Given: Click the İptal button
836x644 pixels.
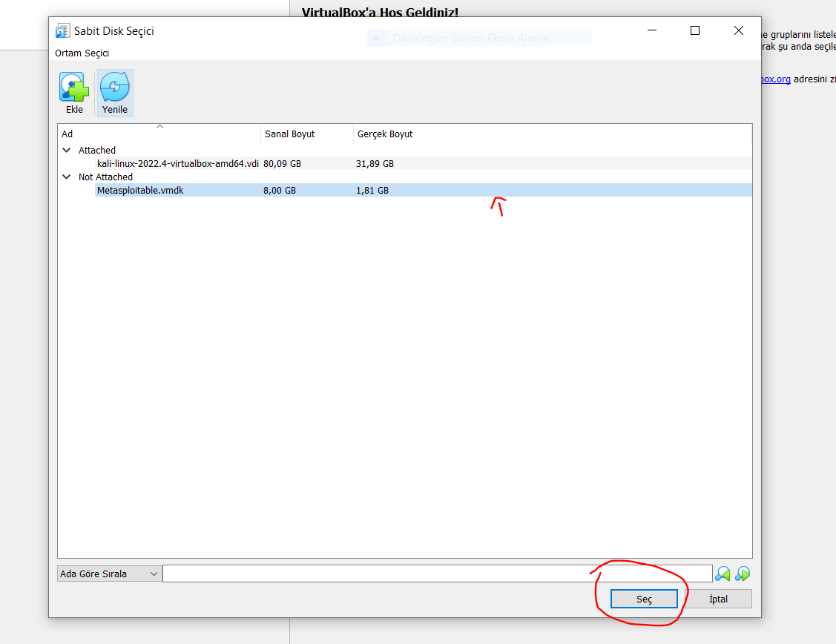Looking at the screenshot, I should click(718, 599).
